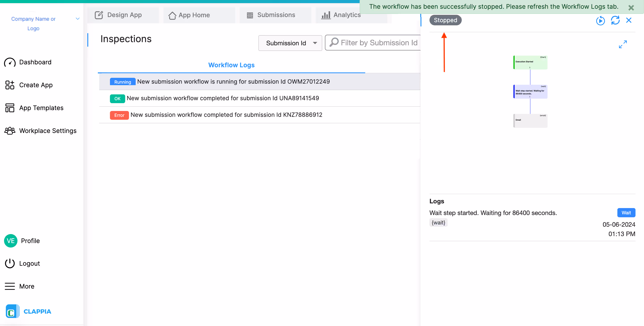
Task: Click the Submissions icon
Action: point(249,15)
